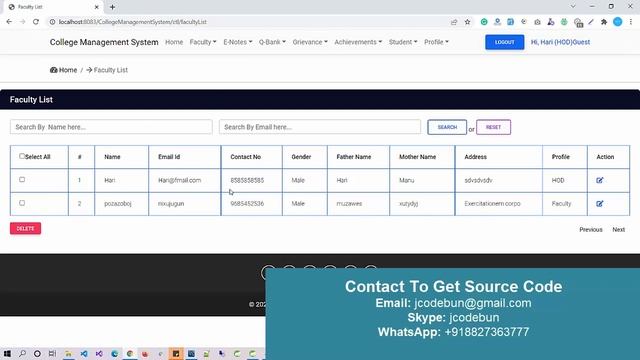Click the Contact No column header
This screenshot has height=360, width=640.
(245, 157)
